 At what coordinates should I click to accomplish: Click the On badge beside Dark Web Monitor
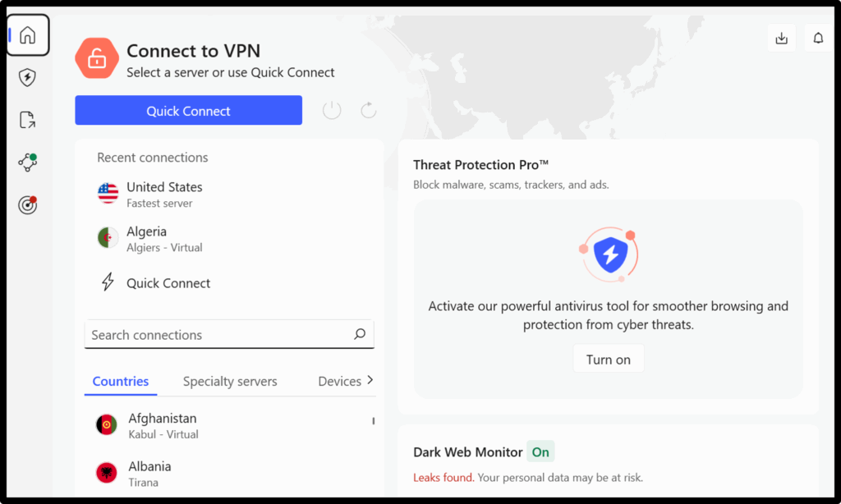pyautogui.click(x=540, y=451)
